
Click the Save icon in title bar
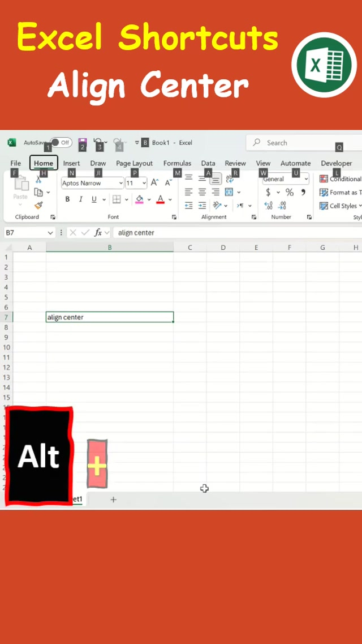click(x=82, y=142)
